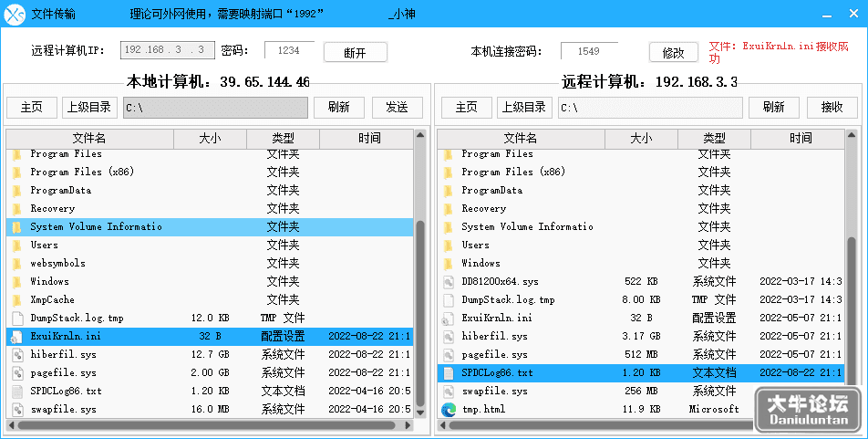The height and width of the screenshot is (439, 868).
Task: Select remote file name pagefile.sys
Action: 494,355
